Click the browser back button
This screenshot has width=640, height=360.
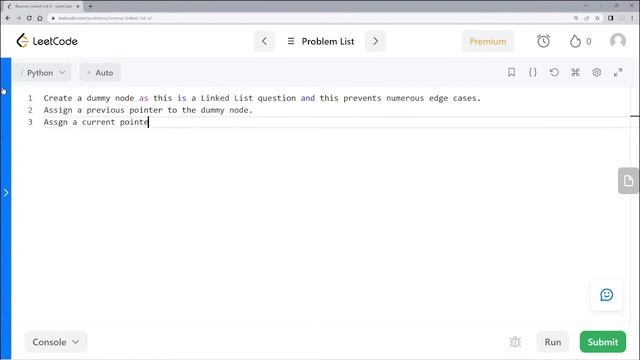coord(8,18)
